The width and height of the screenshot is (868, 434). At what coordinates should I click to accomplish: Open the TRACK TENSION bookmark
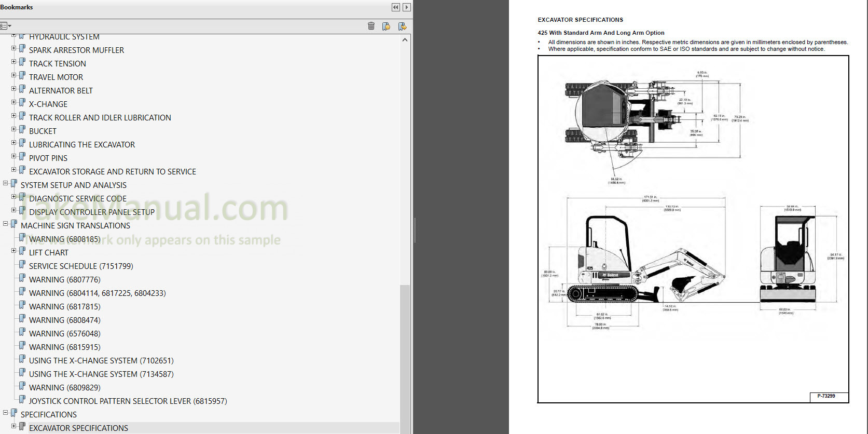click(58, 64)
